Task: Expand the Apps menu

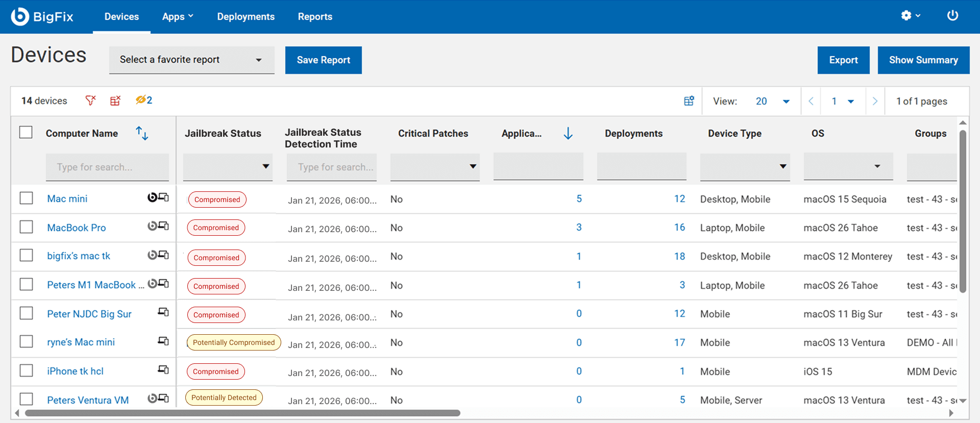Action: pyautogui.click(x=178, y=16)
